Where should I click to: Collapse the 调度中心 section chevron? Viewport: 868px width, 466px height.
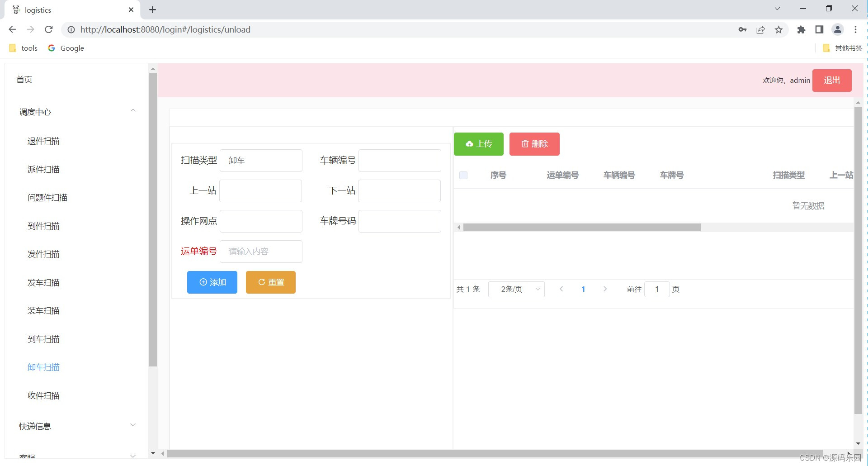(x=133, y=110)
